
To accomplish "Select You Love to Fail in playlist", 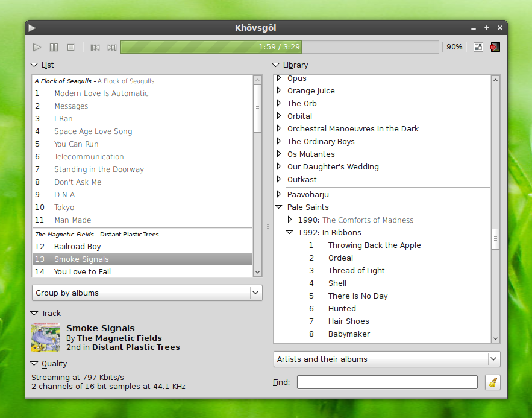I will (x=143, y=271).
